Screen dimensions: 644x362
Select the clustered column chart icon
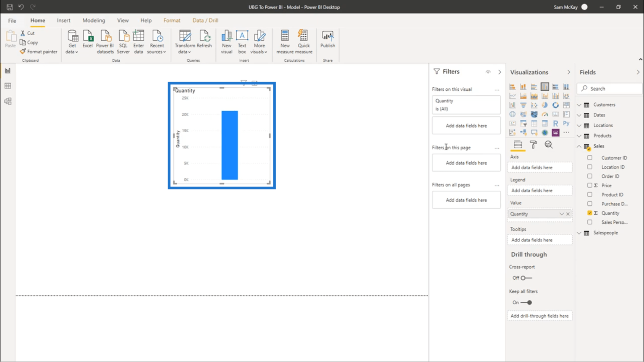tap(545, 87)
